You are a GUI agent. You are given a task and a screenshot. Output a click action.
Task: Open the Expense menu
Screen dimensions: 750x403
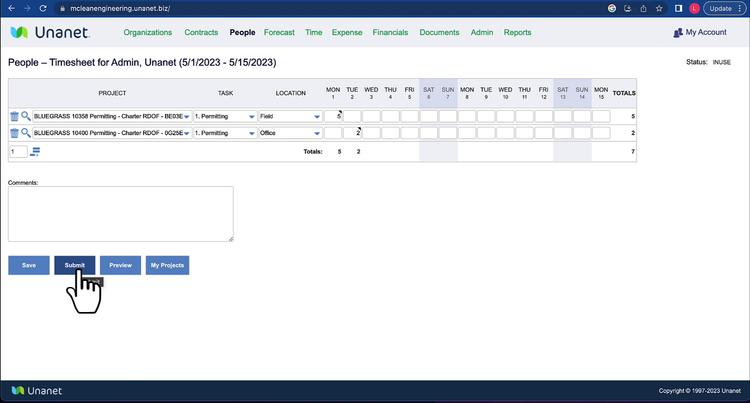[x=347, y=33]
